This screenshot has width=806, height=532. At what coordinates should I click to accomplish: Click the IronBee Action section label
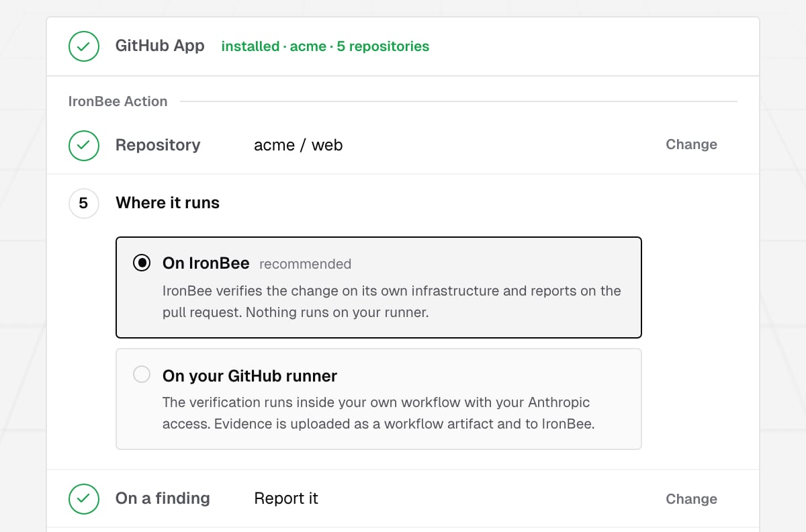point(118,101)
